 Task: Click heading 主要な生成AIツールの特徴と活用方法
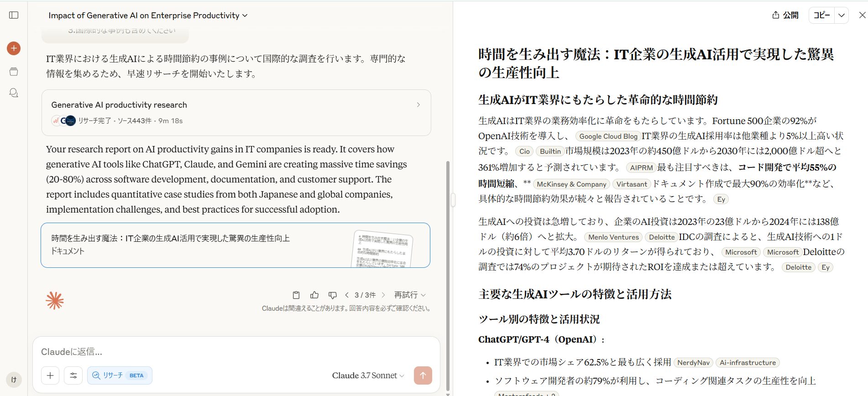(x=575, y=294)
